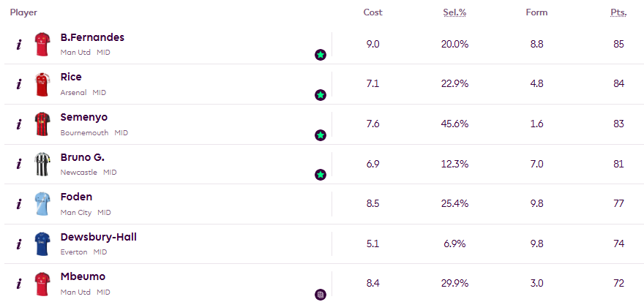Sort players by Pts. header
The image size is (644, 302).
(x=618, y=12)
